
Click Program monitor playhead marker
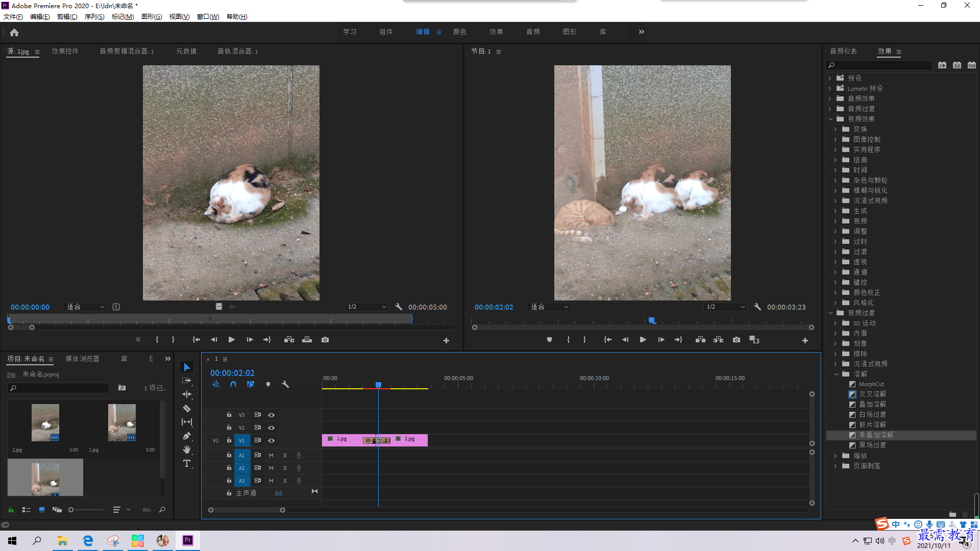tap(652, 320)
